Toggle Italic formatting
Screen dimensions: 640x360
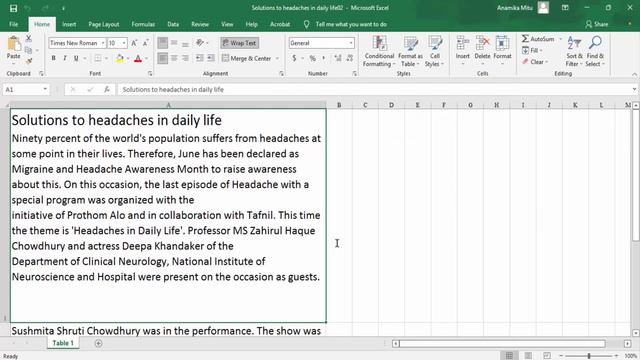pyautogui.click(x=64, y=58)
